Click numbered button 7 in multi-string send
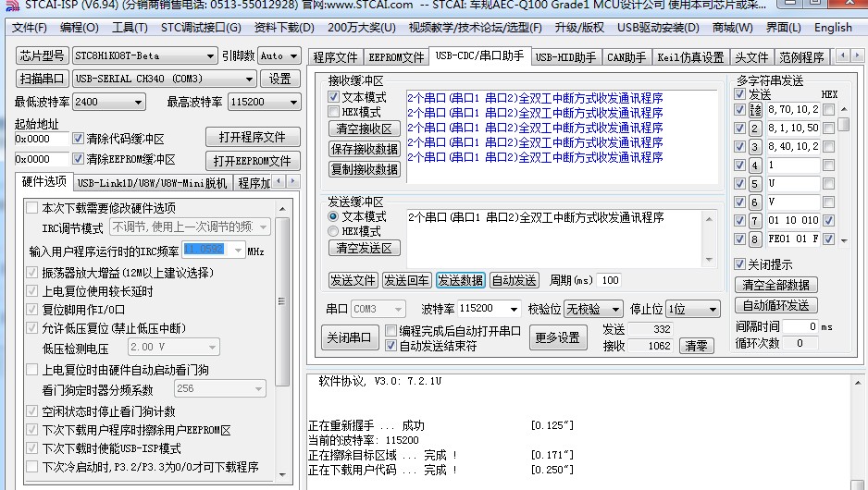The width and height of the screenshot is (868, 490). pyautogui.click(x=754, y=220)
